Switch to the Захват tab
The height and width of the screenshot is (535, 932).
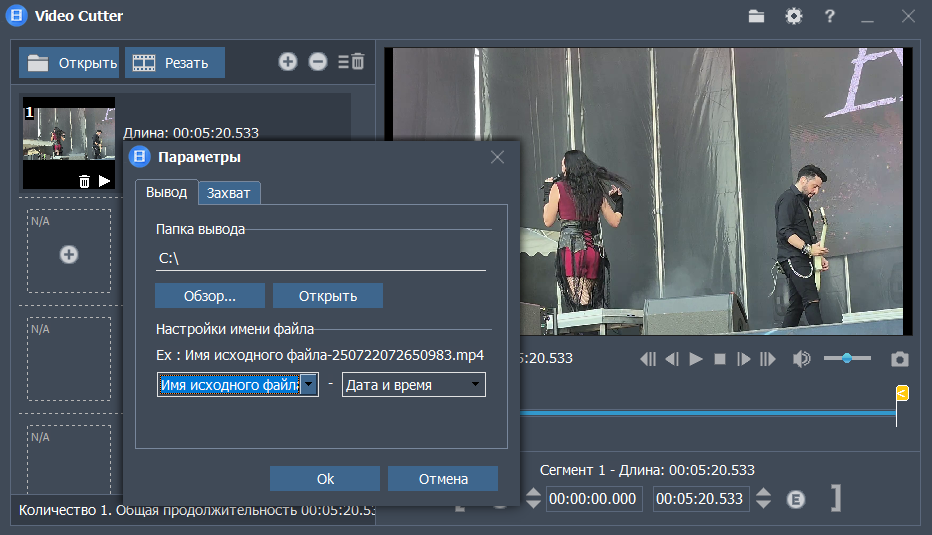[229, 193]
